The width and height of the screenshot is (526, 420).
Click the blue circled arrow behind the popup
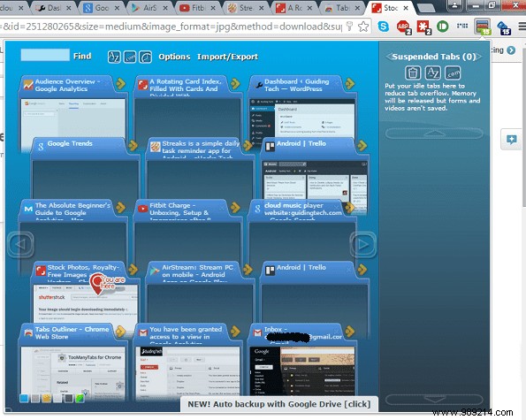(511, 50)
